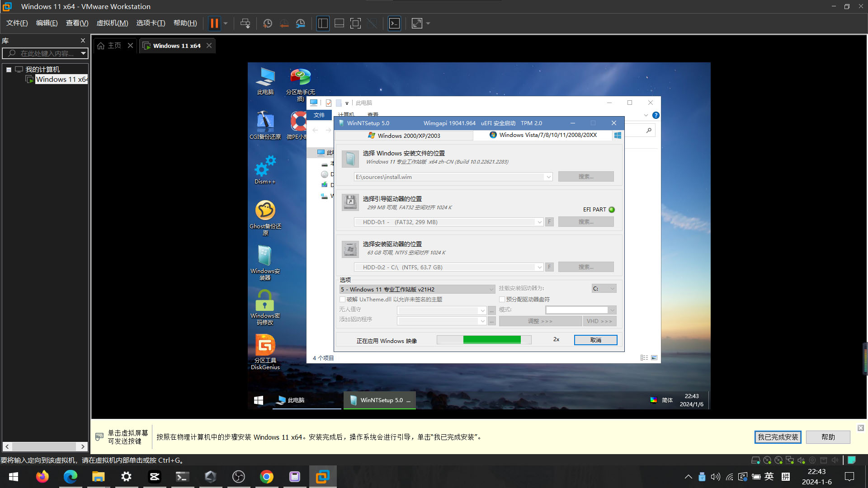This screenshot has width=868, height=488.
Task: Click the 帮助 button in the install bar
Action: 828,437
